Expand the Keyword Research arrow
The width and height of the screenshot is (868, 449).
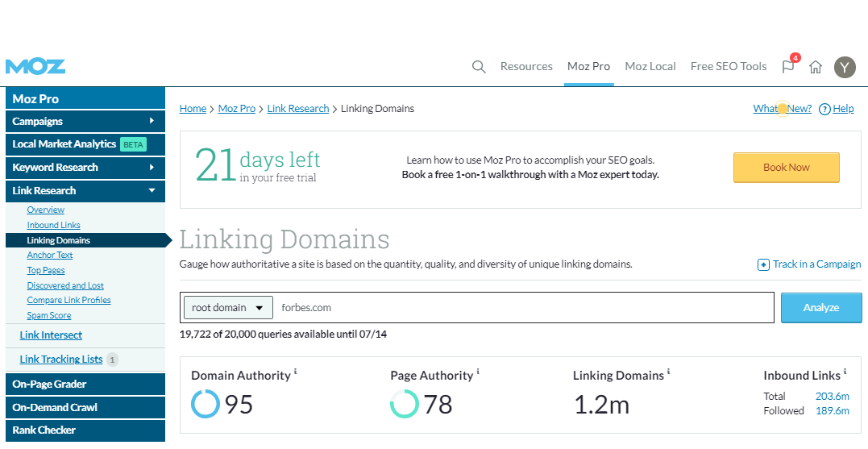152,167
